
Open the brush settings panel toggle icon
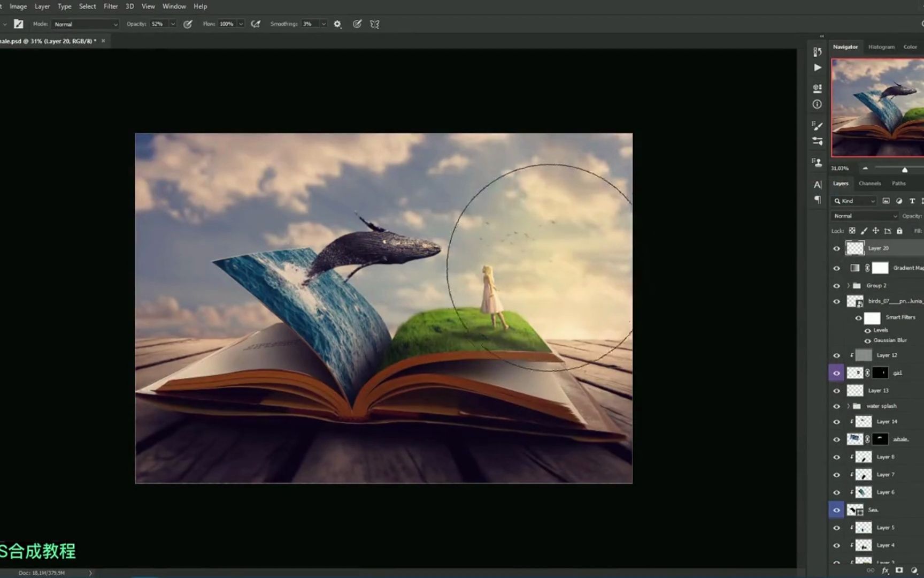coord(18,24)
